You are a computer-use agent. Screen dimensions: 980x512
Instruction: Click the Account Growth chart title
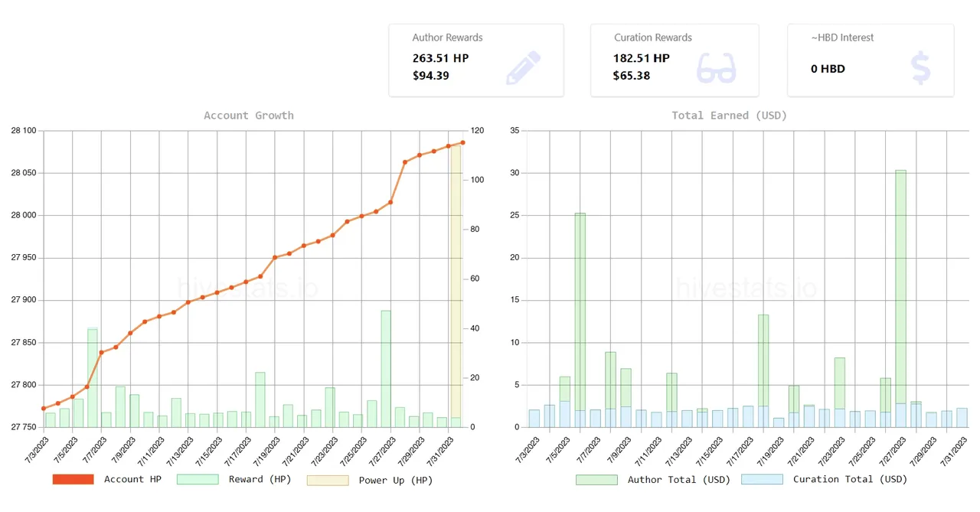(249, 116)
